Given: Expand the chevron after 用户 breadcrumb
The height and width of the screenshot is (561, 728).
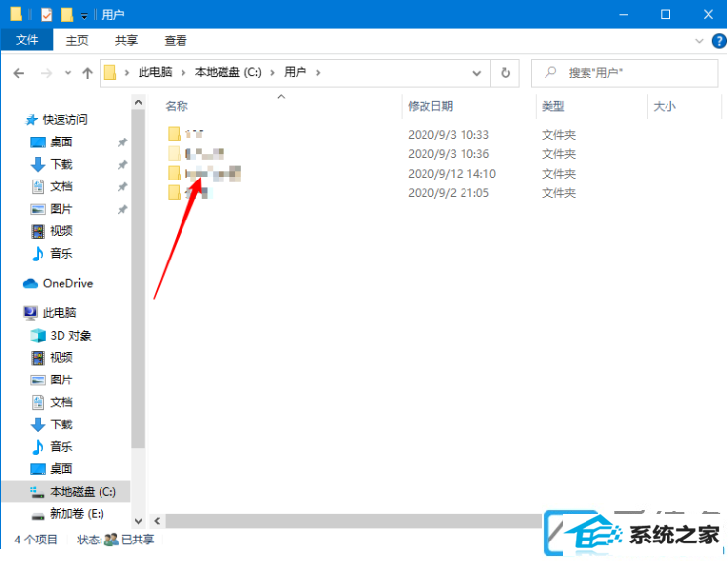Looking at the screenshot, I should (318, 73).
